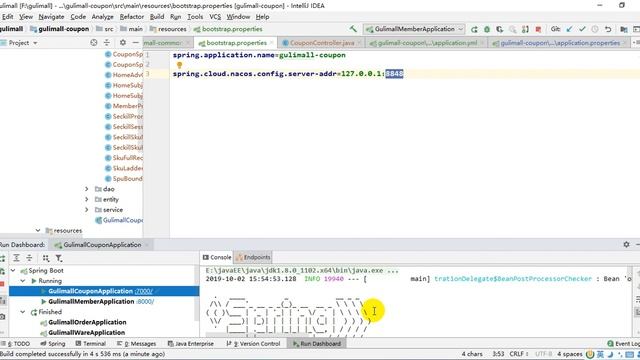Switch to the Console tab
The width and height of the screenshot is (640, 360).
tap(217, 257)
